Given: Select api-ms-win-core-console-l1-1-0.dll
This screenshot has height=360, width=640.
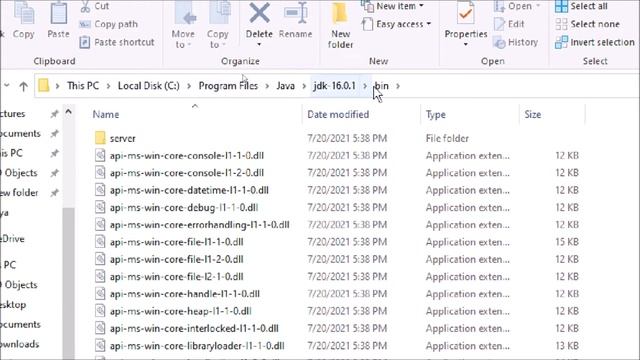Looking at the screenshot, I should (x=187, y=156).
